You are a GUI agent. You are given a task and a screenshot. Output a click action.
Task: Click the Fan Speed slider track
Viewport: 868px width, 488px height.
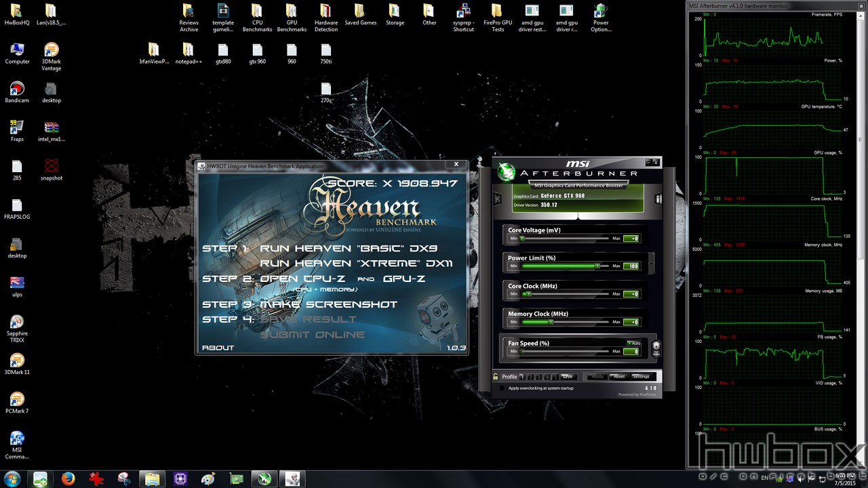coord(565,351)
